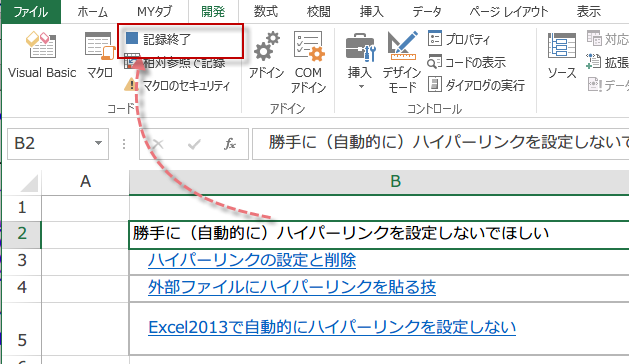The width and height of the screenshot is (629, 364).
Task: Open the Visual Basic editor
Action: 42,55
